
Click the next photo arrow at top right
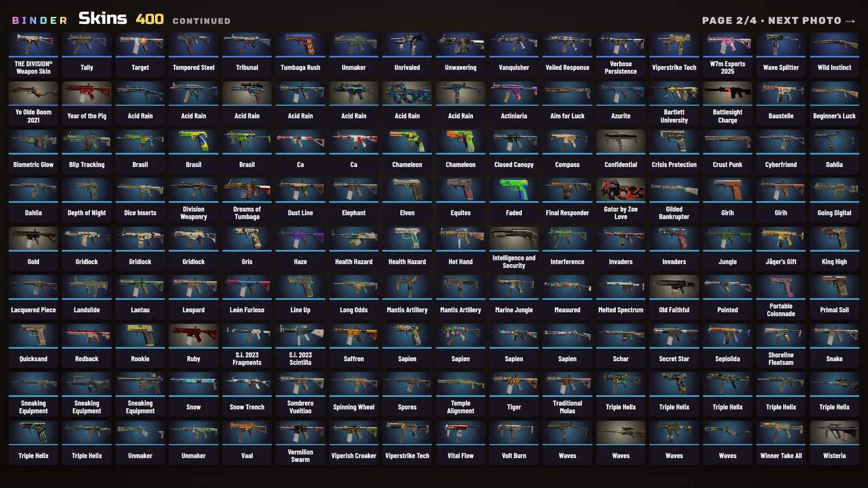[x=850, y=21]
